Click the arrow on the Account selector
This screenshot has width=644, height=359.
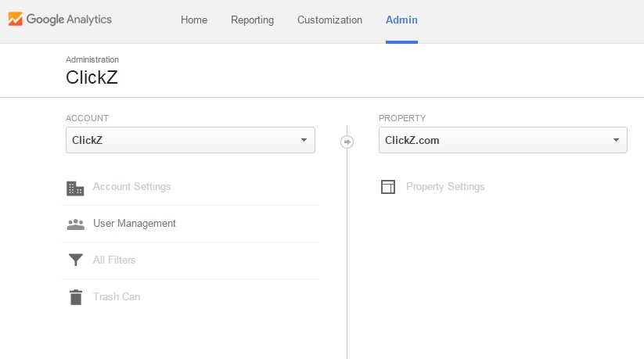point(304,140)
